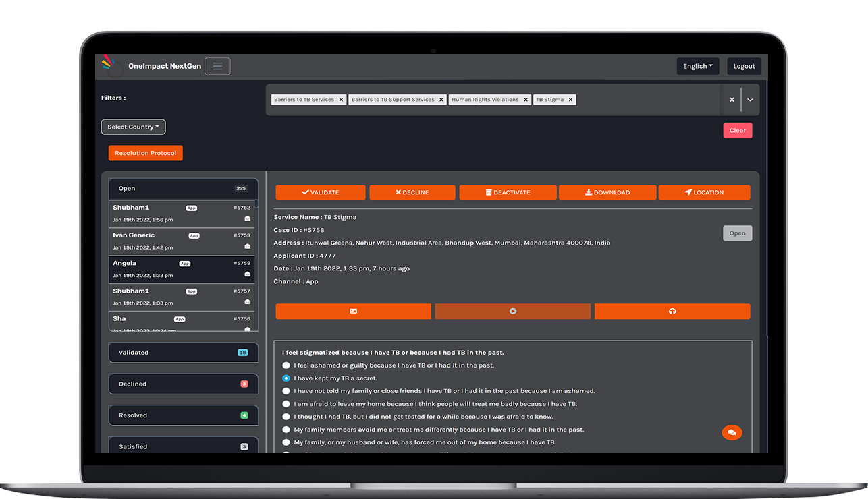Screen dimensions: 868x499
Task: Remove the TB Stigma filter tag
Action: pyautogui.click(x=570, y=100)
